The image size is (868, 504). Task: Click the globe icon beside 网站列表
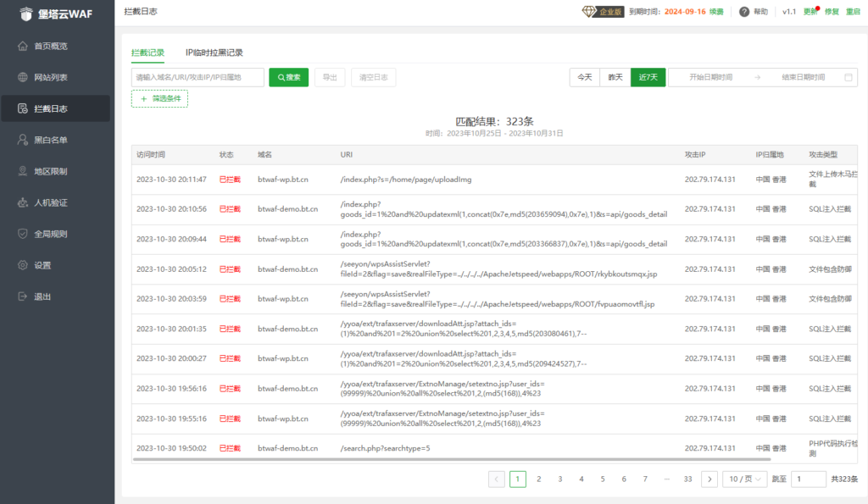23,77
